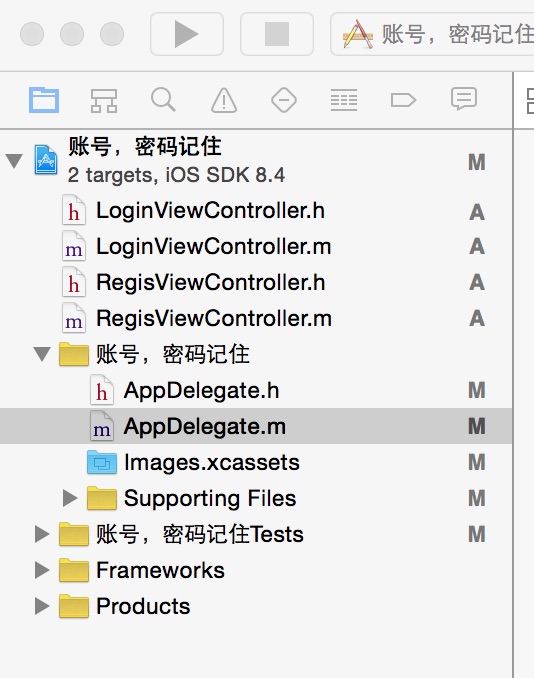Image resolution: width=534 pixels, height=678 pixels.
Task: Open the Find navigator magnifier icon
Action: click(163, 100)
